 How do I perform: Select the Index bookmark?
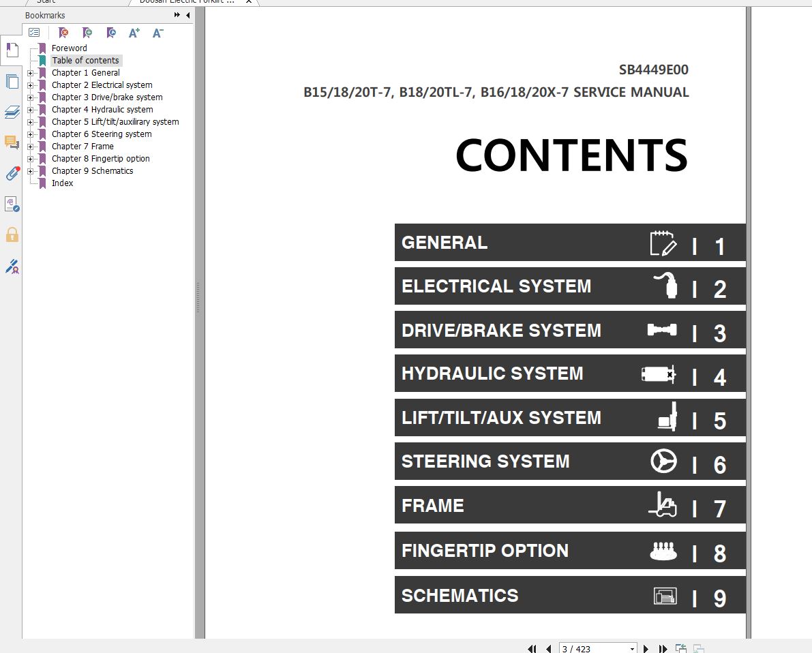click(62, 183)
